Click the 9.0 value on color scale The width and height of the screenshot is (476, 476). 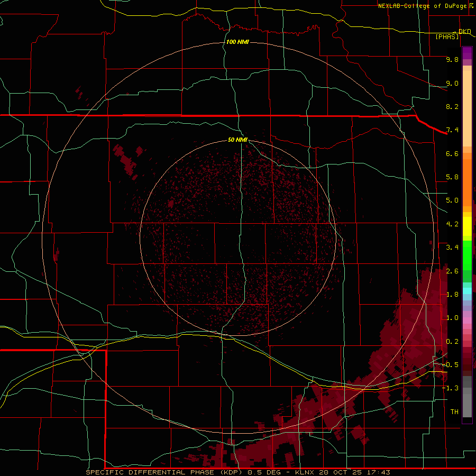(x=452, y=83)
